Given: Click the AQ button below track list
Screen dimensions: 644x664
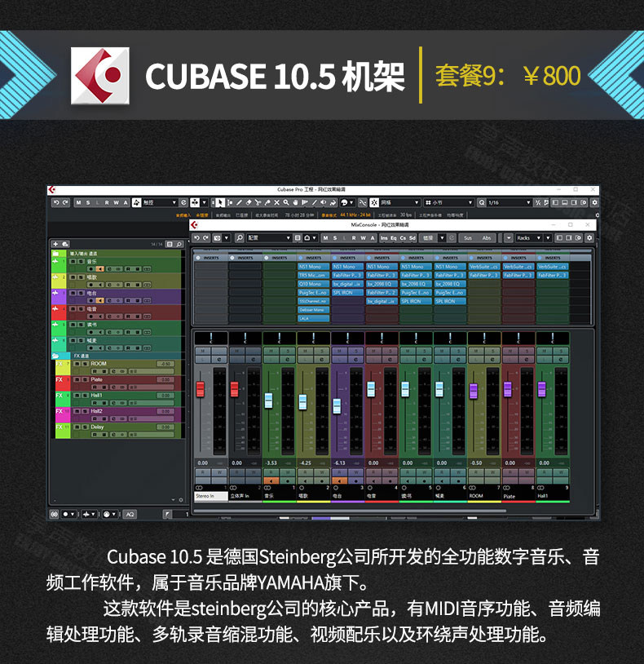Looking at the screenshot, I should [x=130, y=514].
